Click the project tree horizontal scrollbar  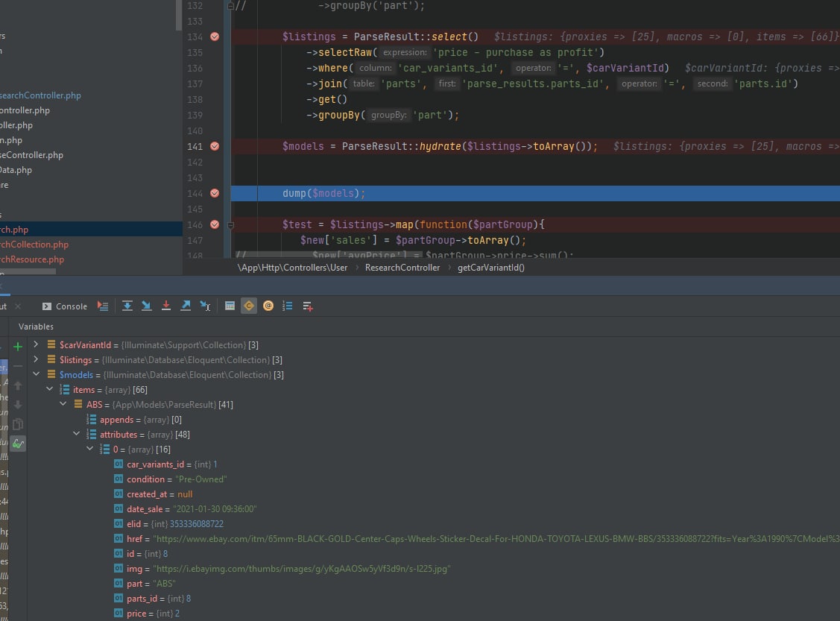pyautogui.click(x=28, y=271)
